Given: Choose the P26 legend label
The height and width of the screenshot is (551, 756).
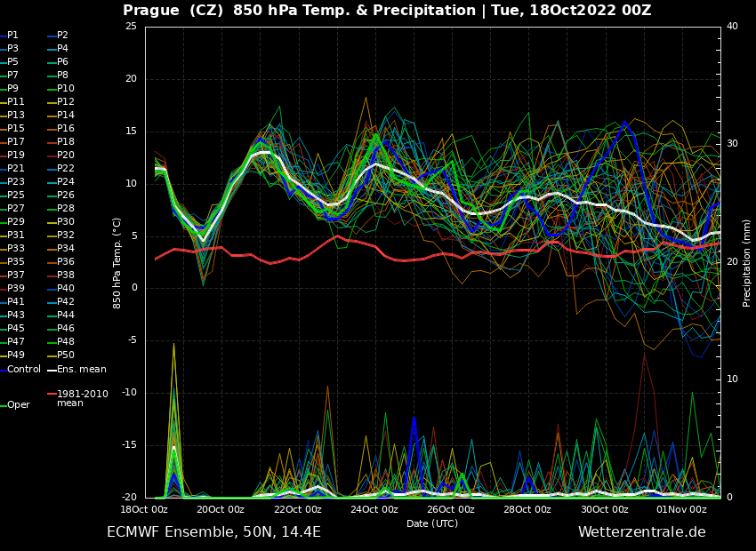Looking at the screenshot, I should pyautogui.click(x=66, y=195).
